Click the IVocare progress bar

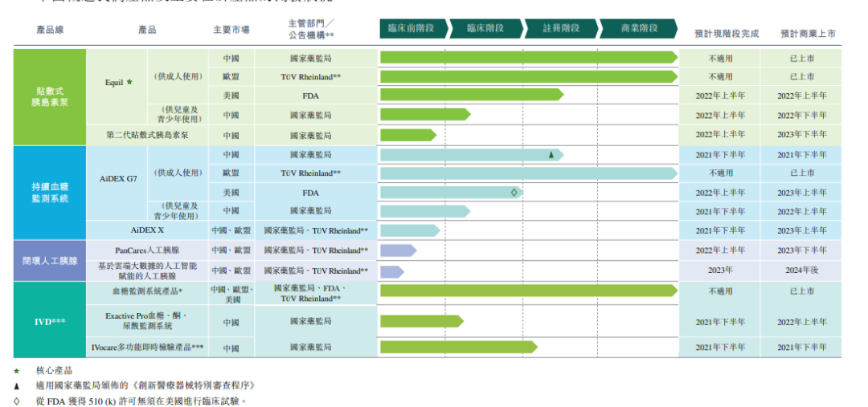point(459,347)
